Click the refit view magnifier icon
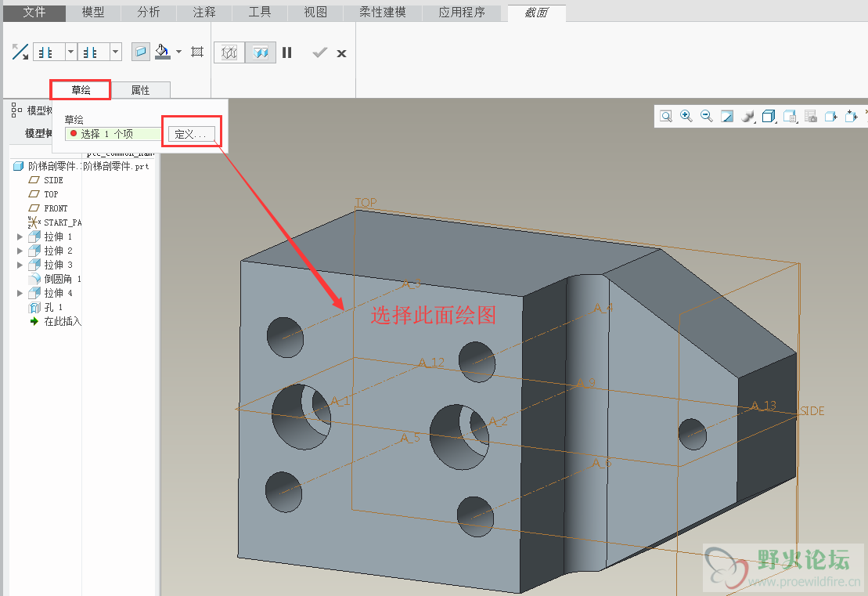The height and width of the screenshot is (596, 868). pyautogui.click(x=666, y=117)
